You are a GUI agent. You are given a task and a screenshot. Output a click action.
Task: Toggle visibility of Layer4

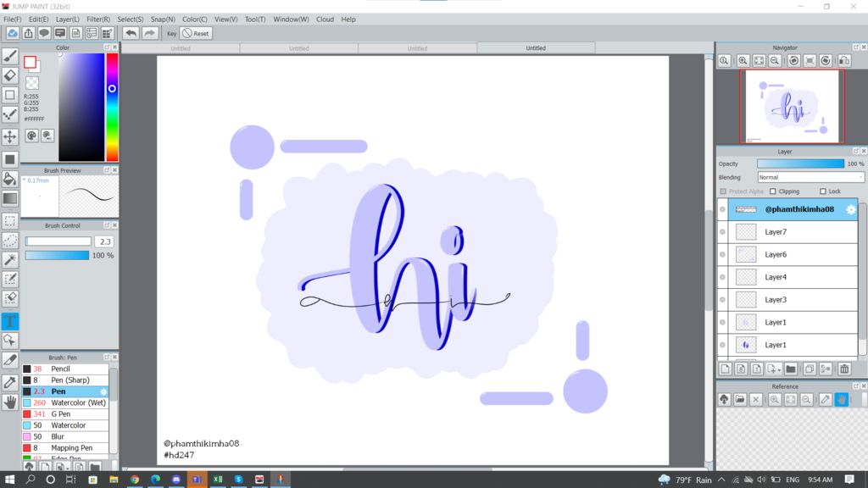722,277
